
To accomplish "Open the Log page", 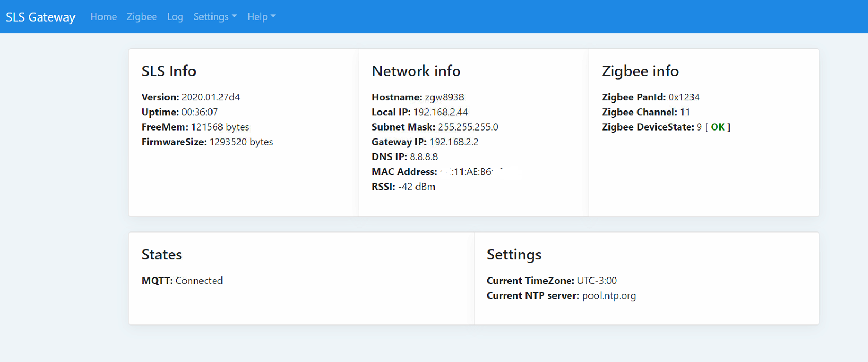I will click(x=175, y=17).
